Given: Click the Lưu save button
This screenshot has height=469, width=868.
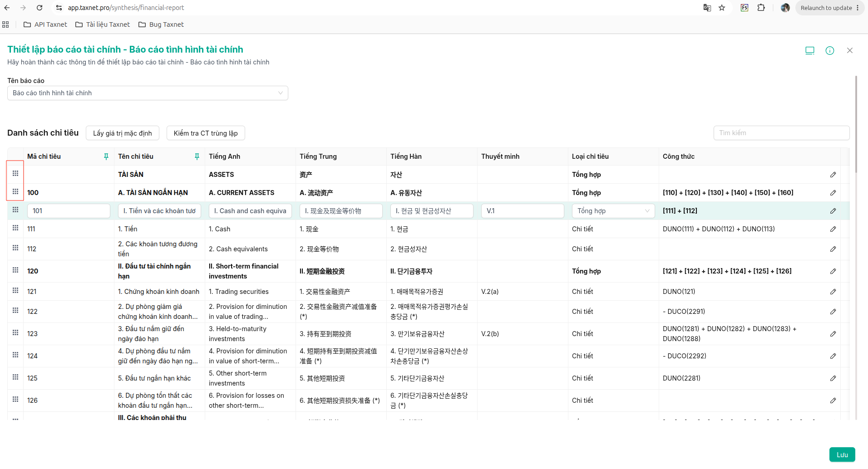Looking at the screenshot, I should [842, 454].
